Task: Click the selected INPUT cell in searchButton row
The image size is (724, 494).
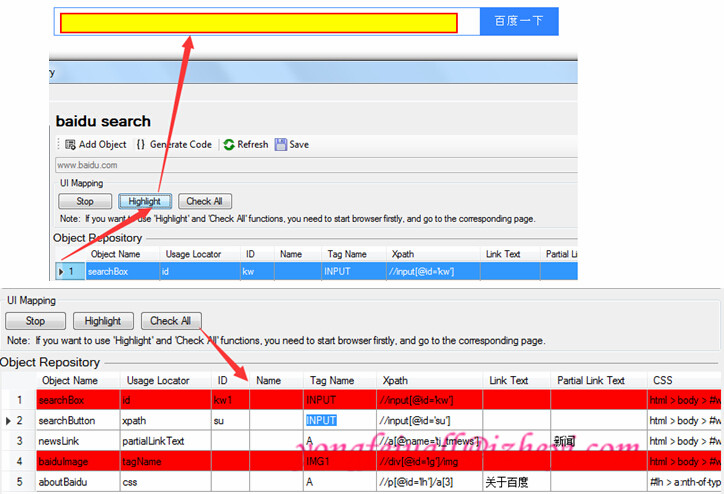Action: point(340,421)
